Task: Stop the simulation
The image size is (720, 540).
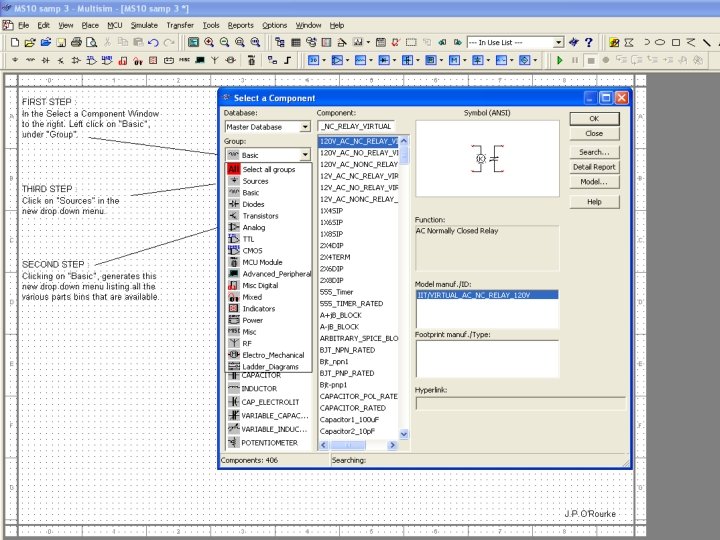Action: (591, 60)
